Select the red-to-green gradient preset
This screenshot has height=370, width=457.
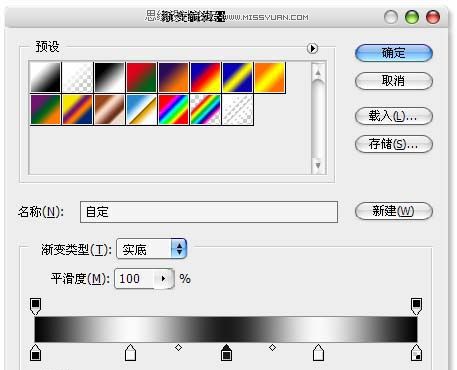point(142,77)
